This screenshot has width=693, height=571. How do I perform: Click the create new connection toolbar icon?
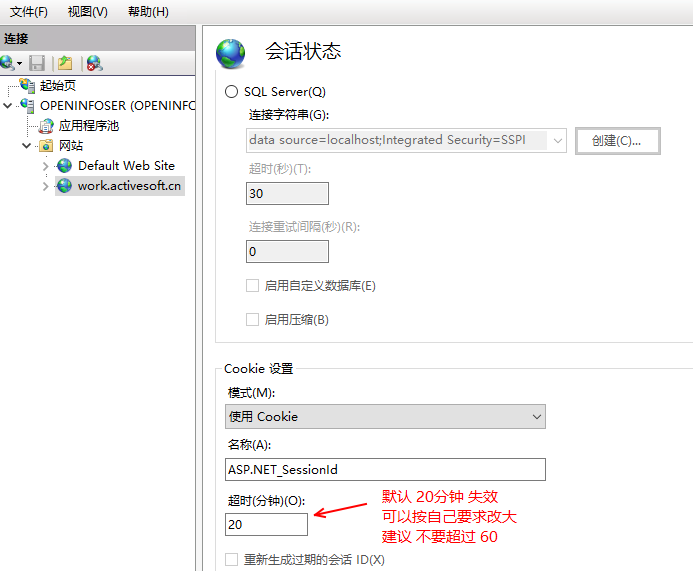tap(9, 63)
